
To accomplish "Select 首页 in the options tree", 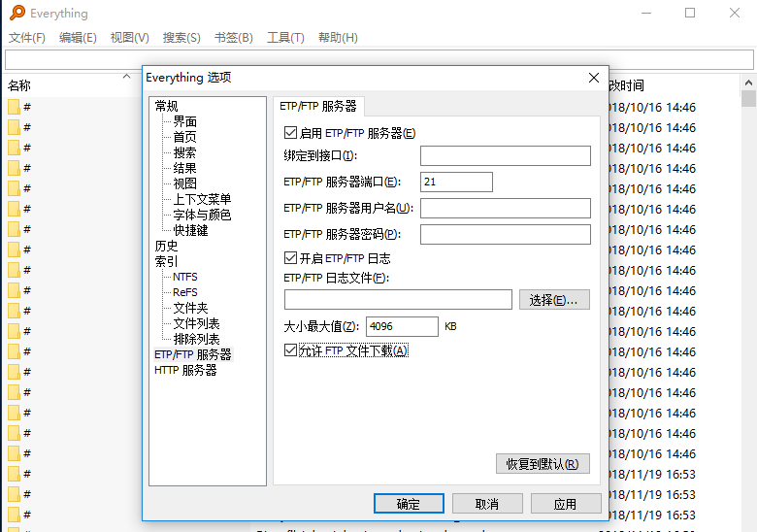I will pos(185,137).
